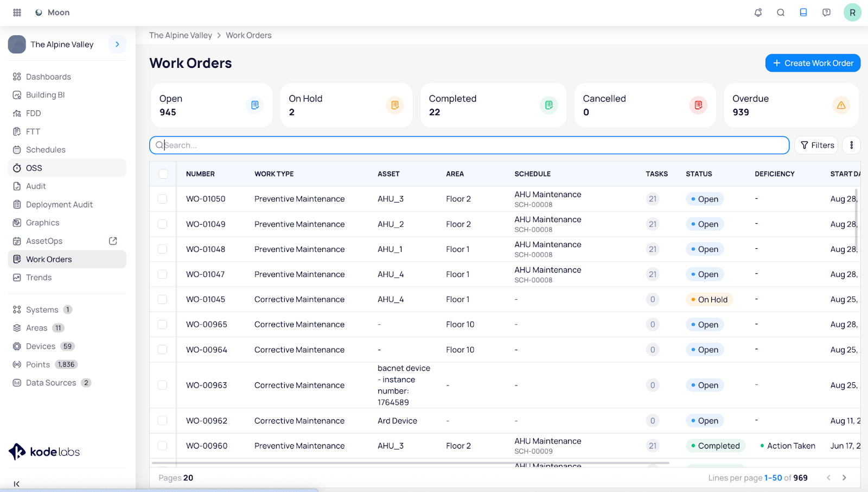Click Create Work Order button
This screenshot has width=868, height=492.
tap(813, 63)
